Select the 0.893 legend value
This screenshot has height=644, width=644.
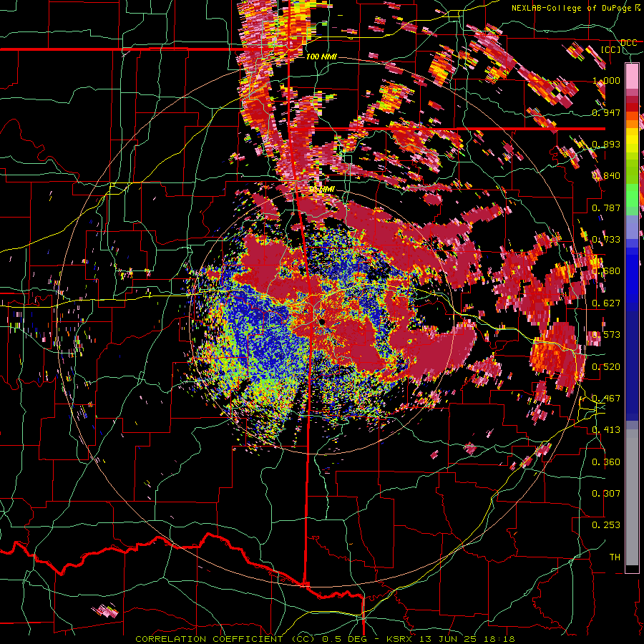pyautogui.click(x=607, y=144)
